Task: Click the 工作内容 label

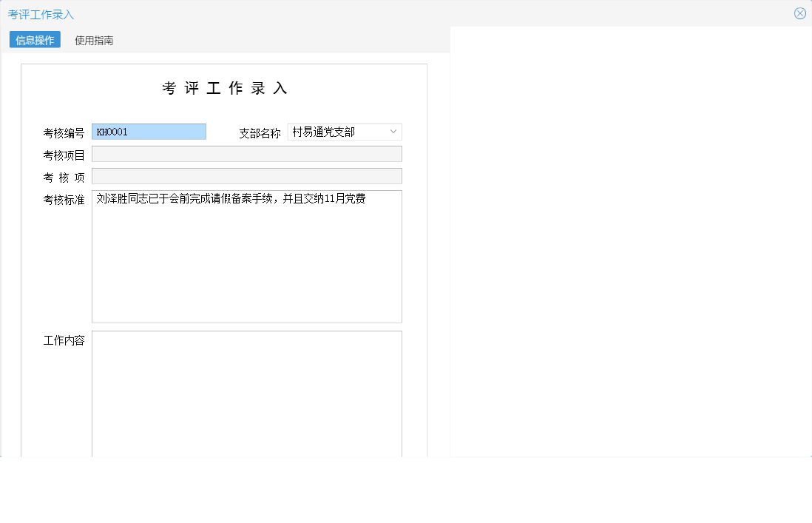Action: pyautogui.click(x=64, y=341)
